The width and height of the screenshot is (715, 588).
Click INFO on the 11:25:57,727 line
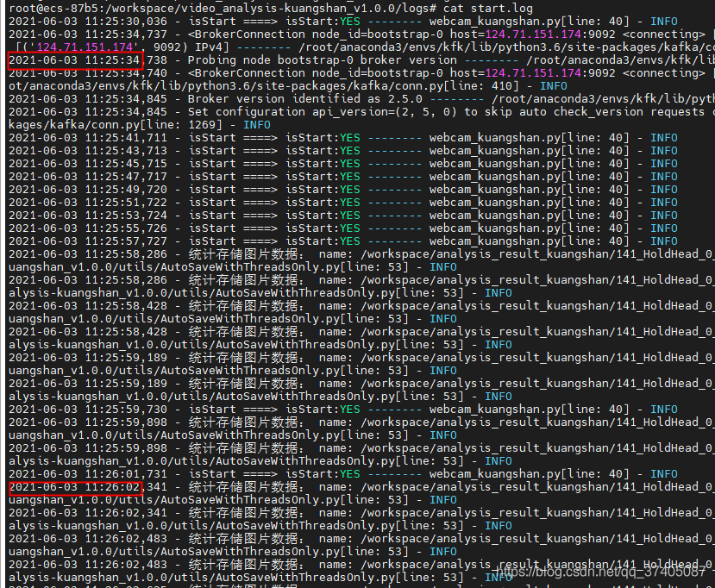(663, 241)
